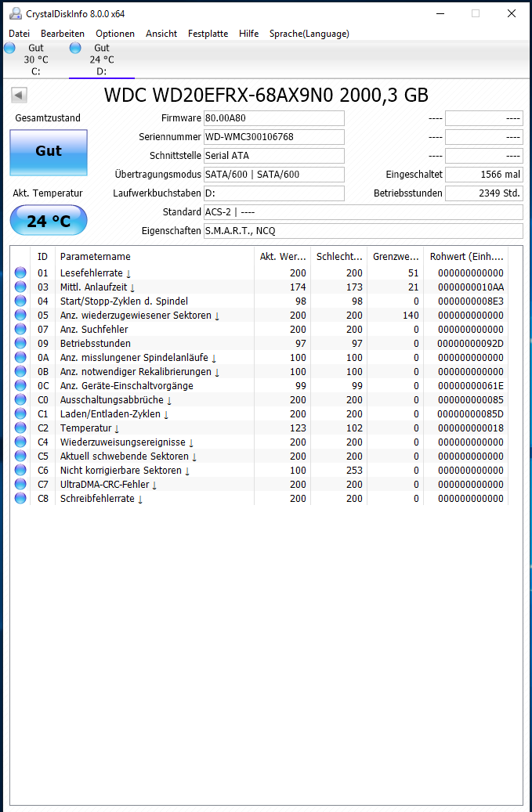The height and width of the screenshot is (812, 532).
Task: Open the Sprache(Language) menu
Action: [309, 34]
